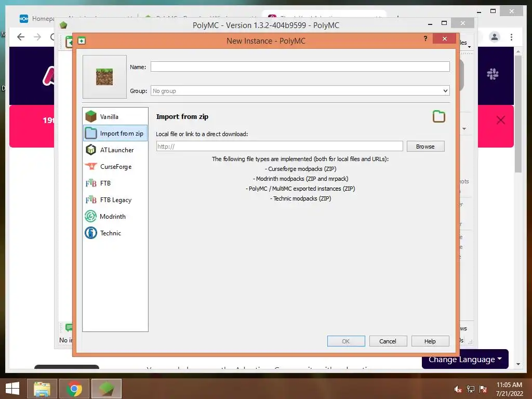Select the Vanilla instance type
Viewport: 532px width, 399px height.
[115, 117]
